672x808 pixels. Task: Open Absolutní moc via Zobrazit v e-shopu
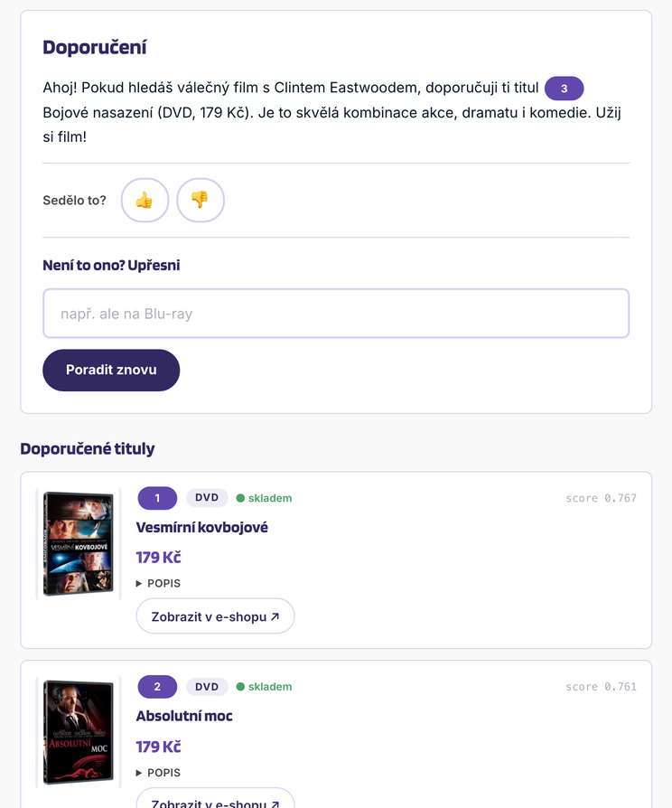pos(215,799)
